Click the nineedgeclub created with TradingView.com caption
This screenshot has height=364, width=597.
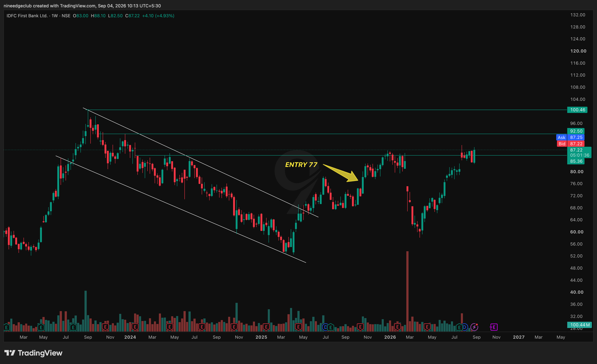(x=82, y=6)
